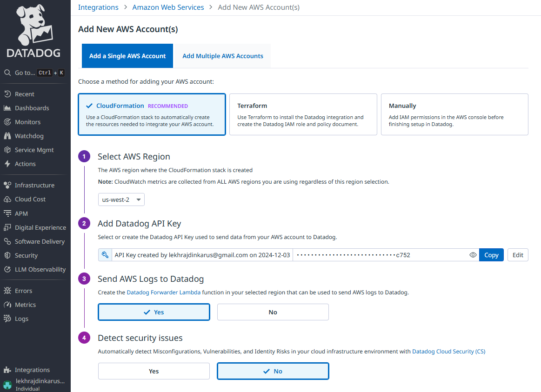Go to Integrations breadcrumb link
The width and height of the screenshot is (541, 392).
pos(98,7)
